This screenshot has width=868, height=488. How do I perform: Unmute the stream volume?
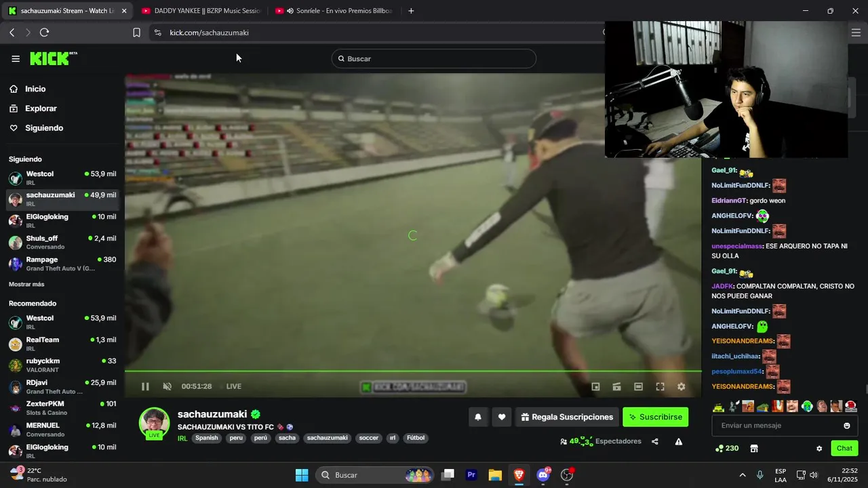167,386
